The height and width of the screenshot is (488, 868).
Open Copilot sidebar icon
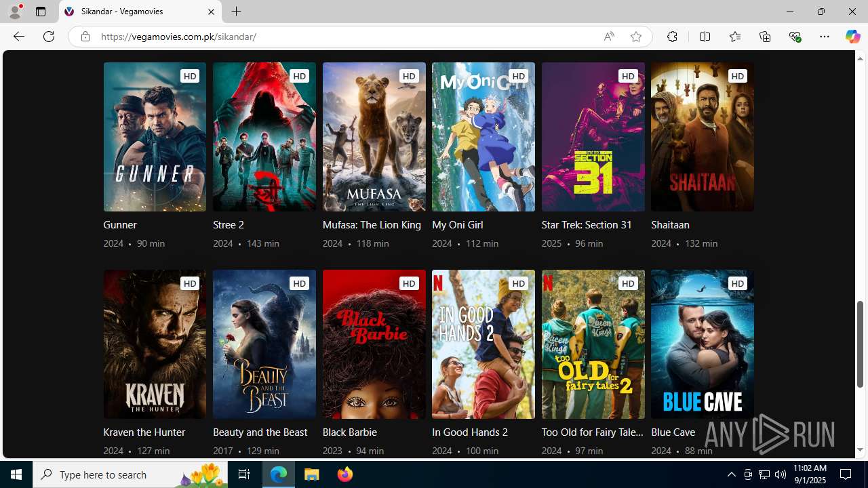coord(852,37)
